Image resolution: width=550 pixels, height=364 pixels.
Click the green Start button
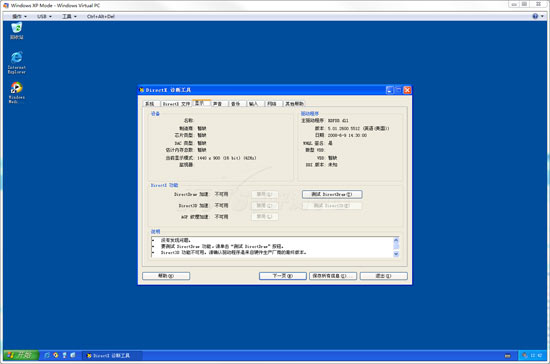tap(21, 355)
